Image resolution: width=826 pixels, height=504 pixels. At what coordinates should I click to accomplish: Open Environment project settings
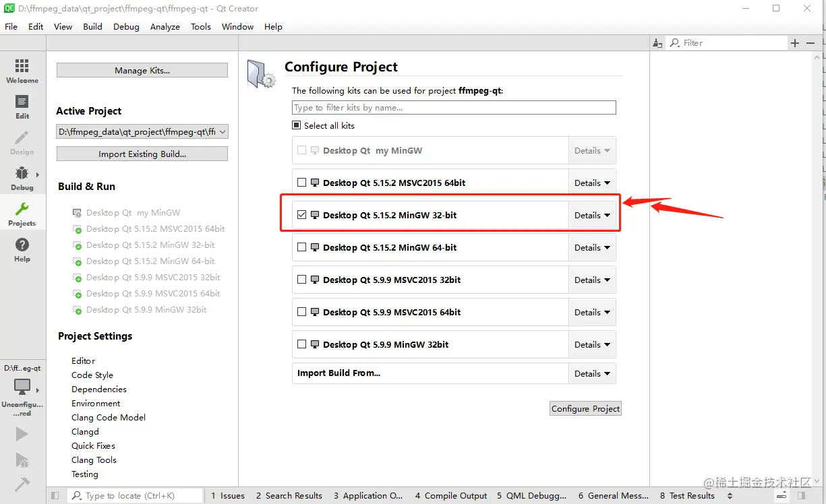point(96,404)
